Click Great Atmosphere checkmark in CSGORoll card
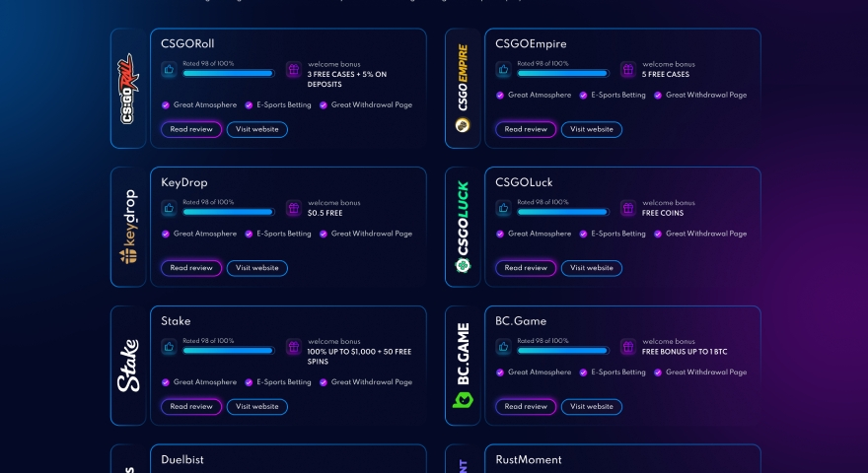Image resolution: width=868 pixels, height=473 pixels. 165,105
